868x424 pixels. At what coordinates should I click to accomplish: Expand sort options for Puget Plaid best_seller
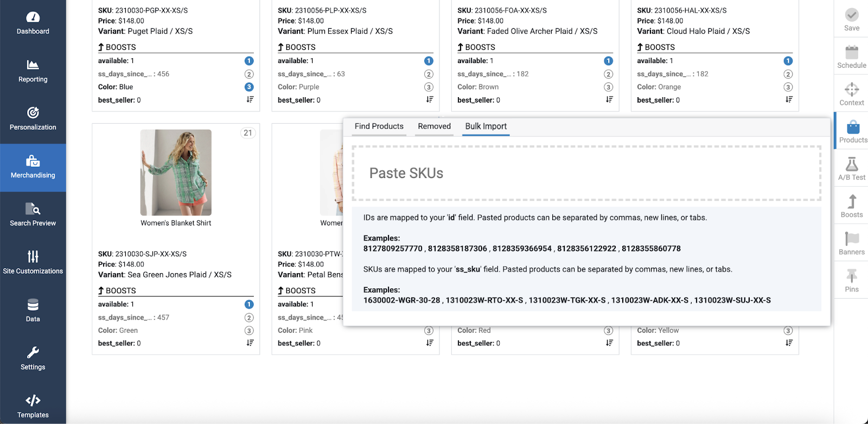point(250,100)
